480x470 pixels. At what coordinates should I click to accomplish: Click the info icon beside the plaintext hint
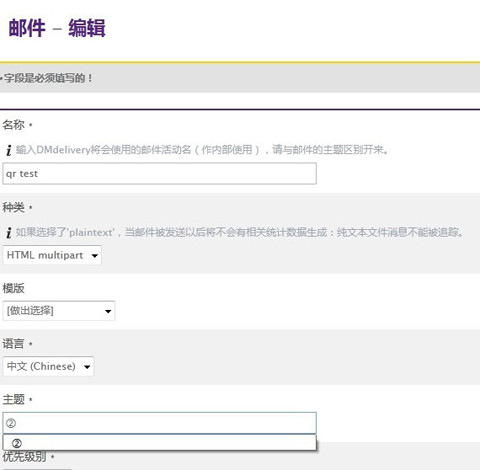tap(9, 233)
